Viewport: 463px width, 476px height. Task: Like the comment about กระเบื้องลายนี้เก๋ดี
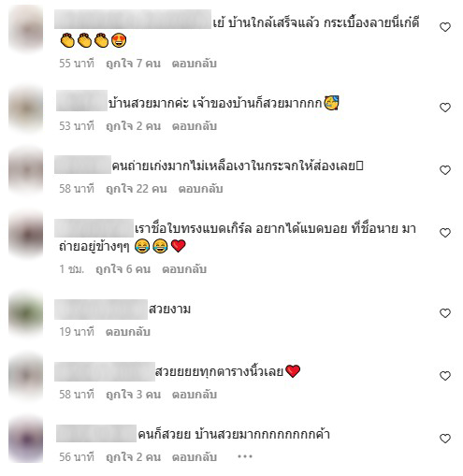click(445, 27)
